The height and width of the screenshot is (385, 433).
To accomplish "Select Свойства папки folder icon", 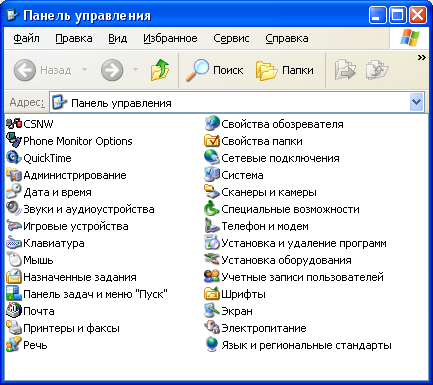I will [212, 141].
